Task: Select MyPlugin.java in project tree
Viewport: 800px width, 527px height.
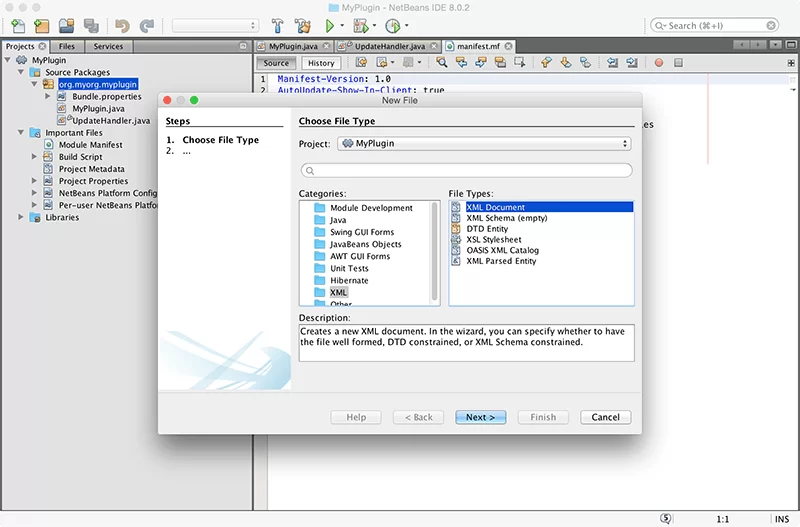Action: 98,109
